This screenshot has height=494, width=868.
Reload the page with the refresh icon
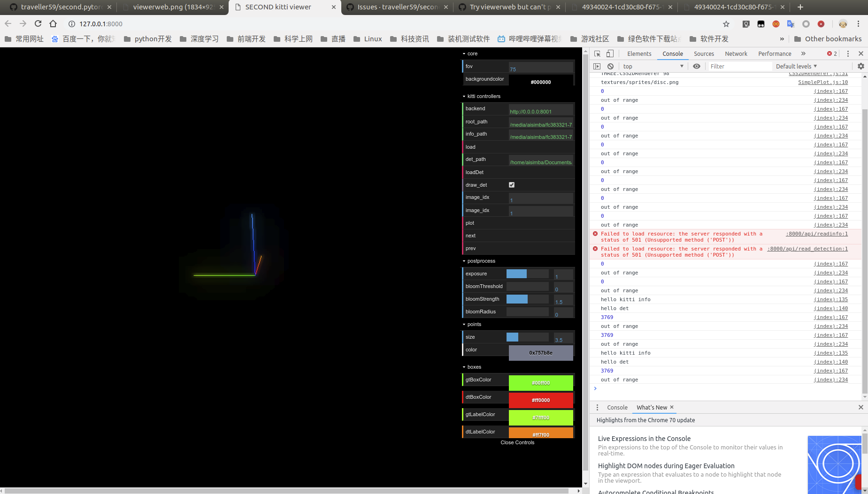(38, 23)
